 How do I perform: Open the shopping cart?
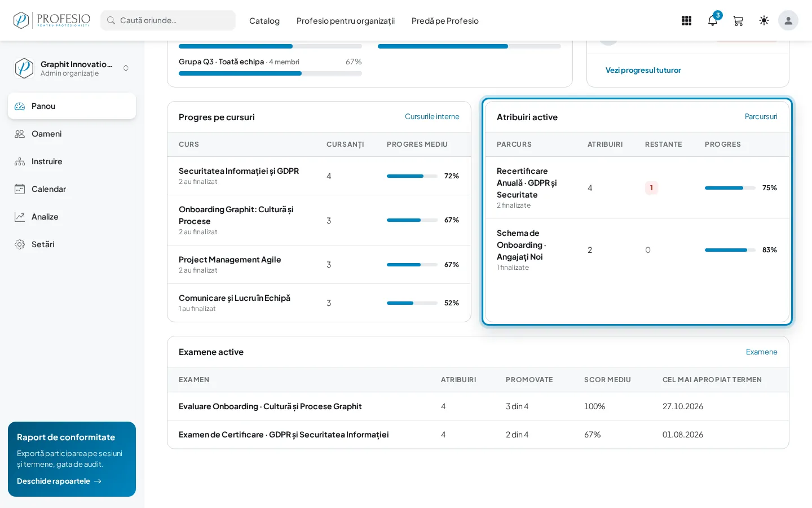click(738, 21)
